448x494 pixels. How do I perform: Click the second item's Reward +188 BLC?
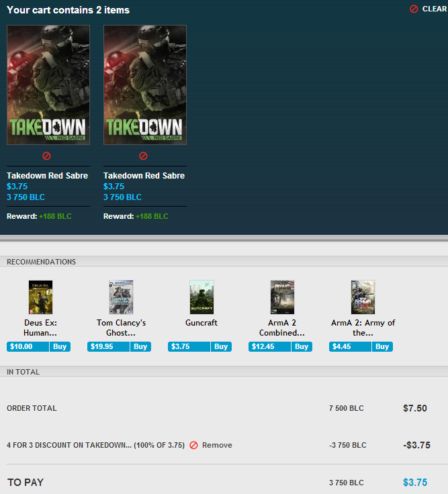tap(136, 216)
